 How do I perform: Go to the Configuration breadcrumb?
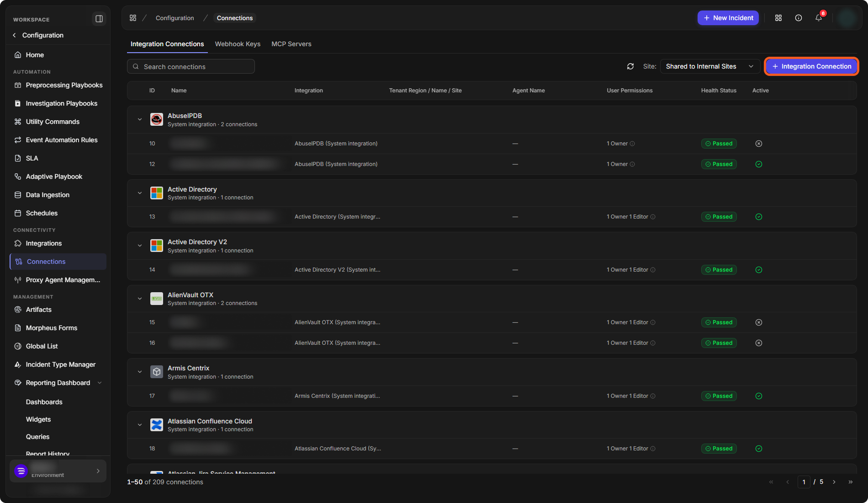175,18
